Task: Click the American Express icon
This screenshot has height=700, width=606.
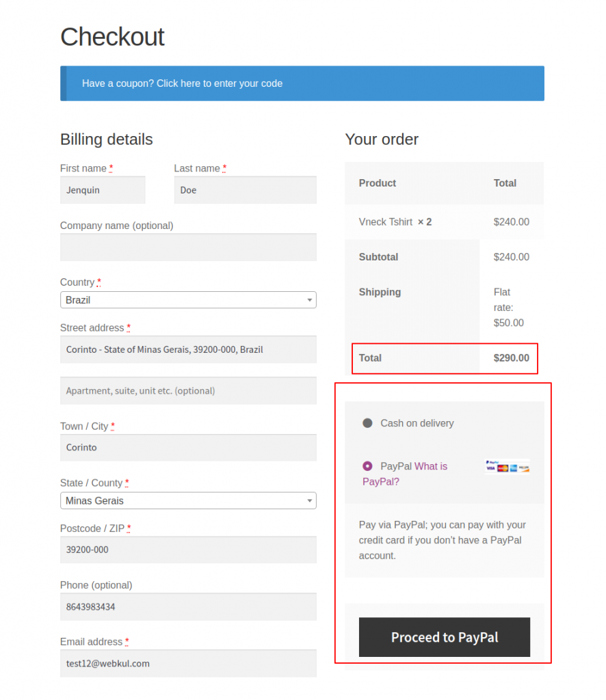Action: pos(513,468)
